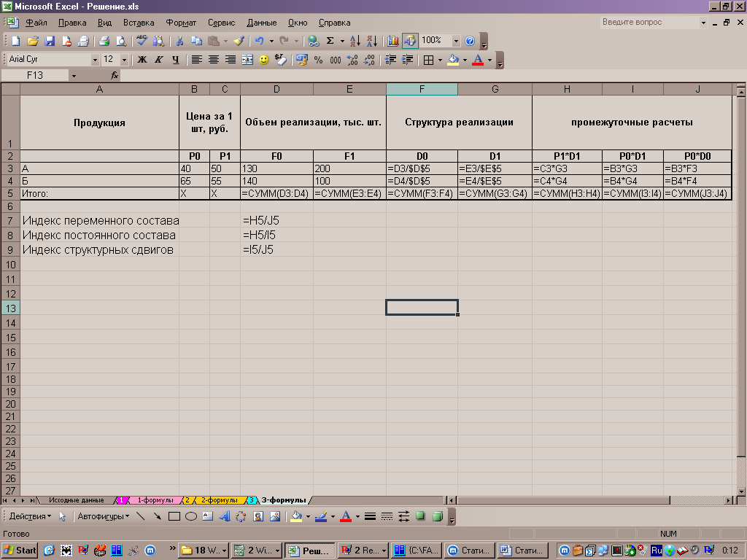Screen dimensions: 747x560
Task: Center text in the cell
Action: (x=214, y=60)
